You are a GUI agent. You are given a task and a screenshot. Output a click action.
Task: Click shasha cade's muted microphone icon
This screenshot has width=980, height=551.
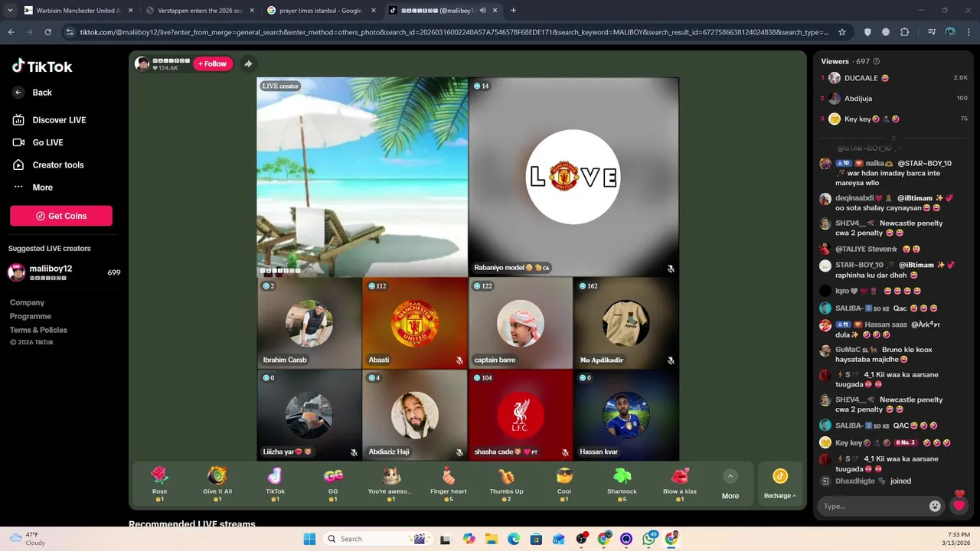point(565,452)
